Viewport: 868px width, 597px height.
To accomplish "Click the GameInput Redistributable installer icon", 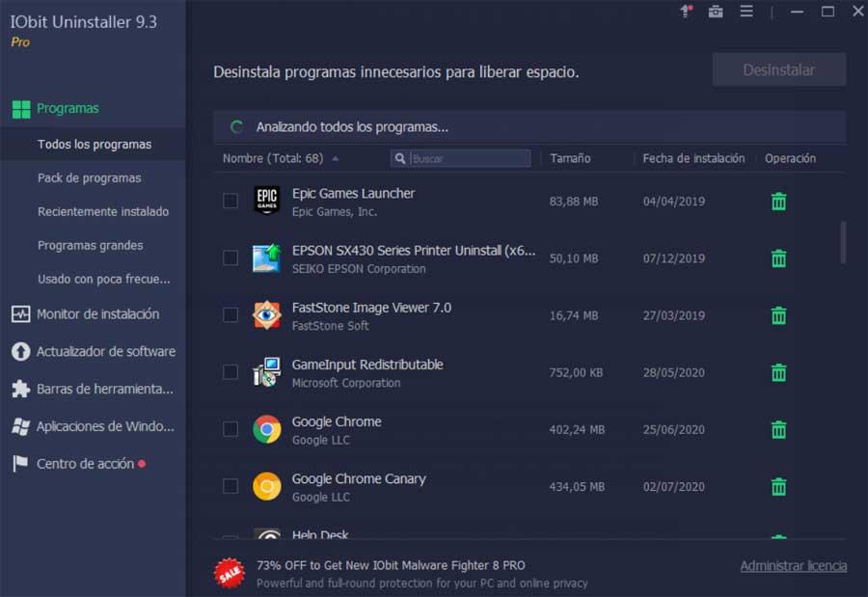I will coord(267,372).
